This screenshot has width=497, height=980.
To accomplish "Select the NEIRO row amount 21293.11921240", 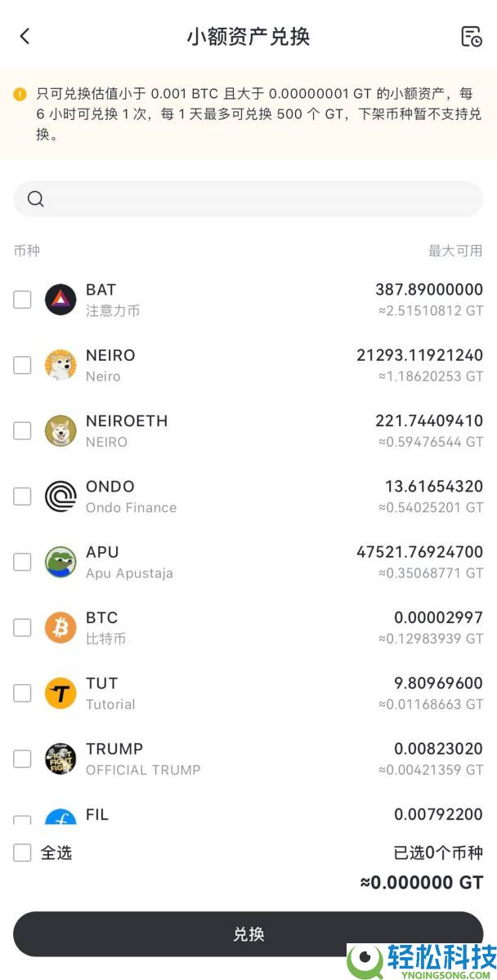I will pyautogui.click(x=419, y=355).
